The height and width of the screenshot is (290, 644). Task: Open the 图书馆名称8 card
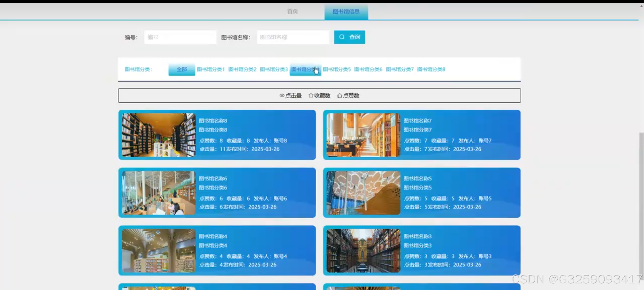click(x=217, y=135)
